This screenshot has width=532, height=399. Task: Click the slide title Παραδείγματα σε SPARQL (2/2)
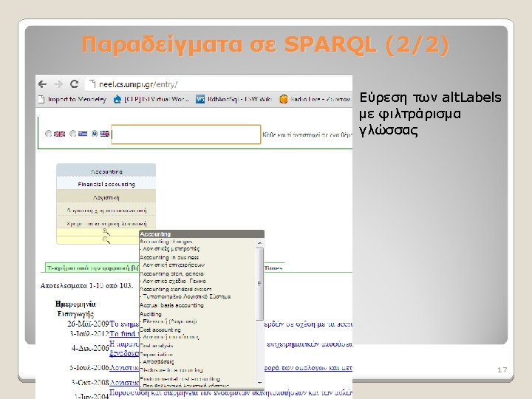[x=265, y=44]
